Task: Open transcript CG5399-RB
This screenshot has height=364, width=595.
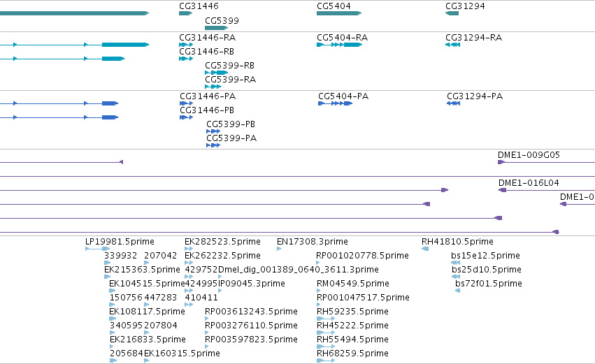Action: point(229,66)
